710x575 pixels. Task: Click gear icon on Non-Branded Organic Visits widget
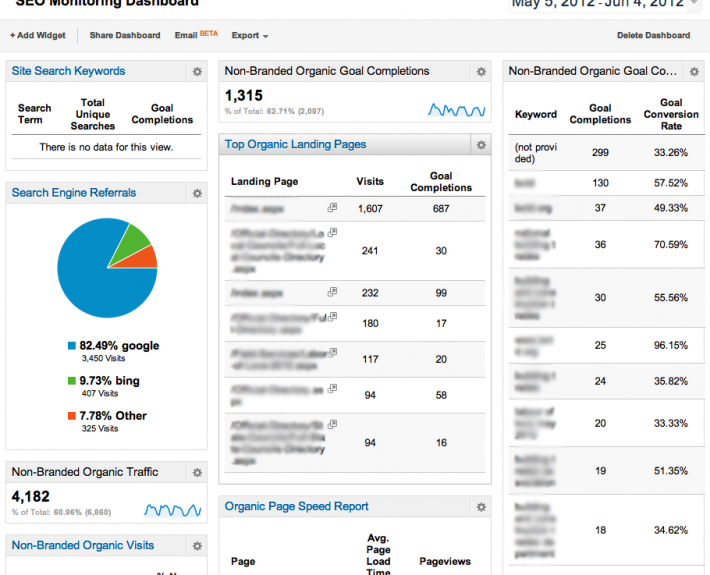[x=197, y=546]
